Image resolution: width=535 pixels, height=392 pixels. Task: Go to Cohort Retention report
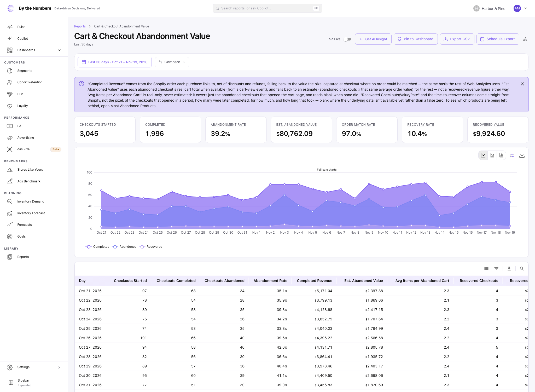[34, 82]
